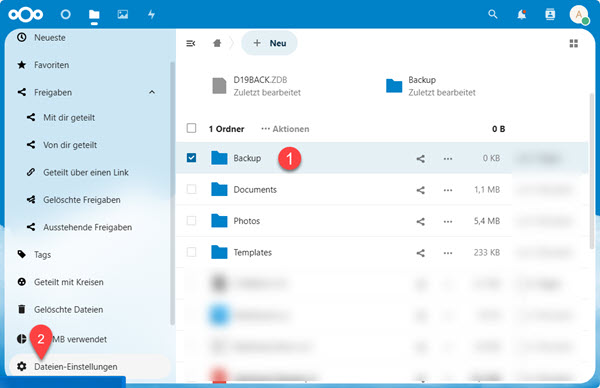
Task: Open more actions for Documents
Action: pos(448,190)
